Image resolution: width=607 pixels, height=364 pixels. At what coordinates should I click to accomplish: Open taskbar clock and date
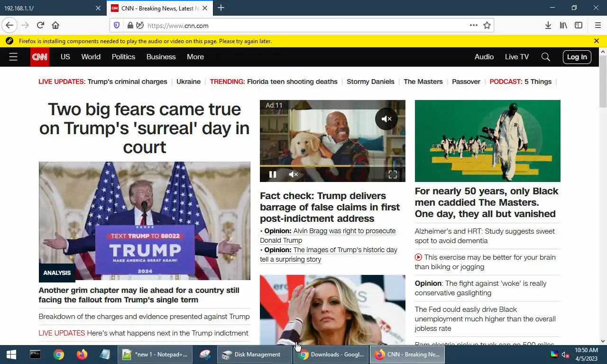[587, 355]
